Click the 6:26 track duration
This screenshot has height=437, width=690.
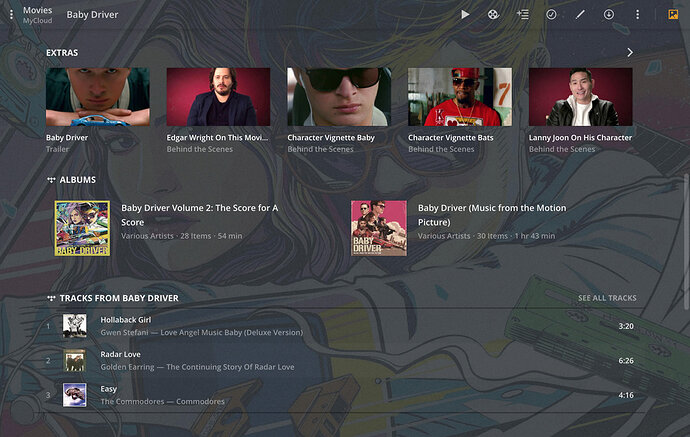coord(626,360)
